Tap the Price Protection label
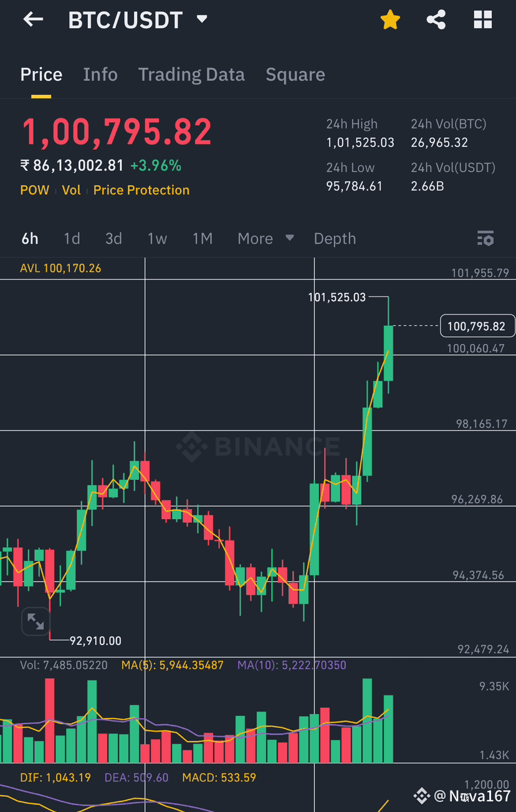The height and width of the screenshot is (812, 516). click(141, 190)
